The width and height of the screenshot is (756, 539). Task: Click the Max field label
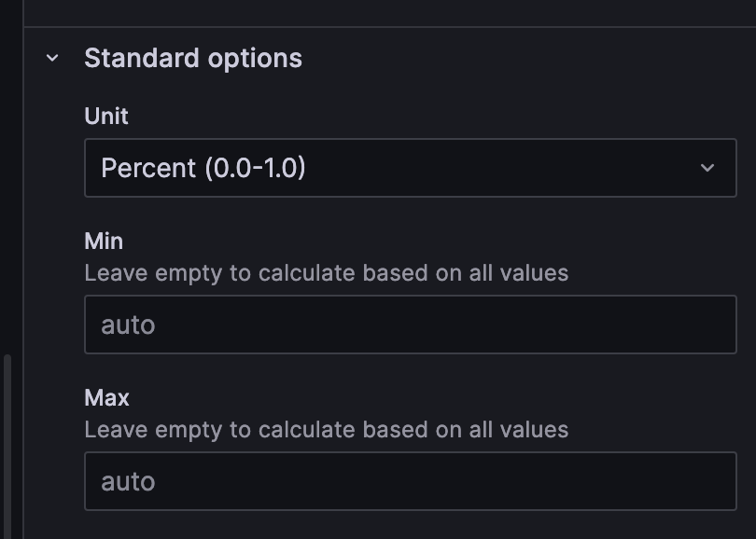(106, 398)
